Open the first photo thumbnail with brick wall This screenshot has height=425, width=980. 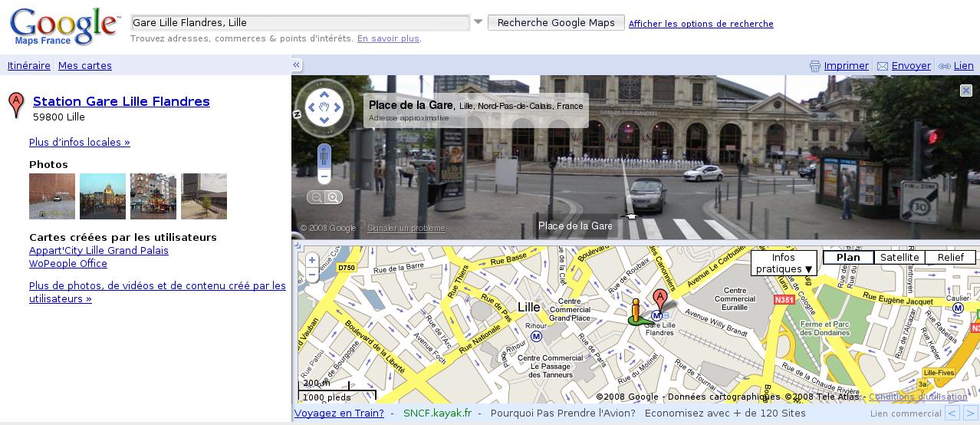(52, 196)
